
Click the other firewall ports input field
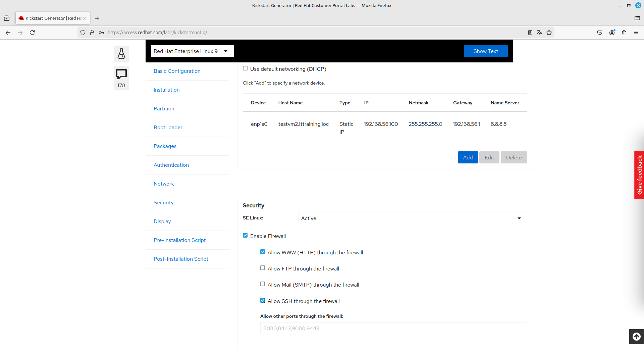(394, 328)
